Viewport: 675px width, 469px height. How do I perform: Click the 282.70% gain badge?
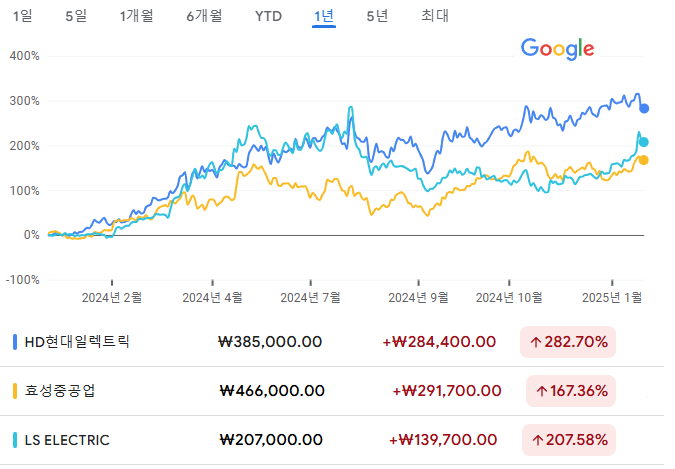coord(568,342)
